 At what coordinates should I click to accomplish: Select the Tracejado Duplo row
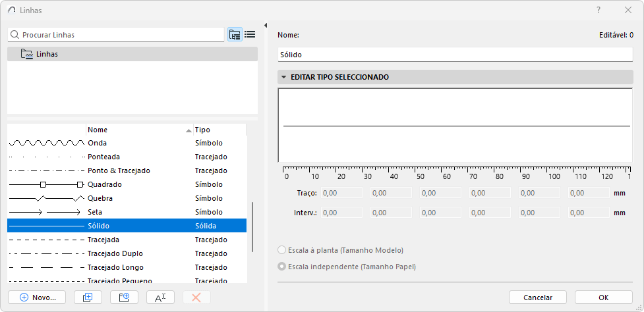point(127,253)
